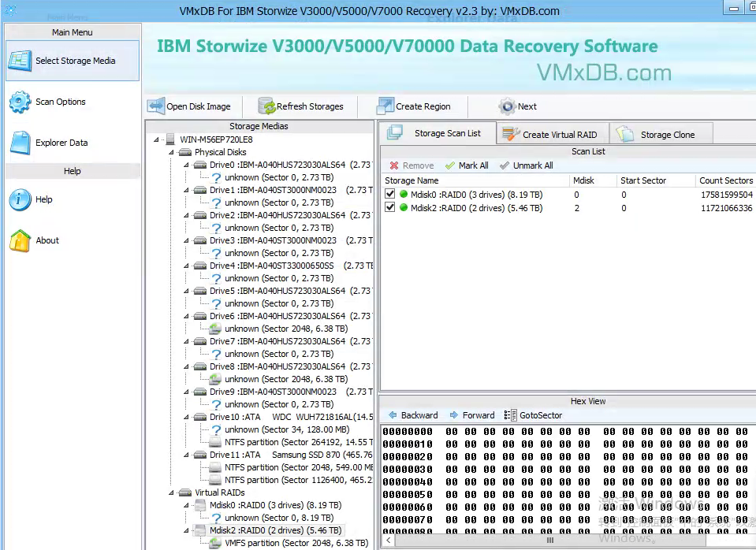Open Explorer Data document icon
The height and width of the screenshot is (550, 756).
20,143
